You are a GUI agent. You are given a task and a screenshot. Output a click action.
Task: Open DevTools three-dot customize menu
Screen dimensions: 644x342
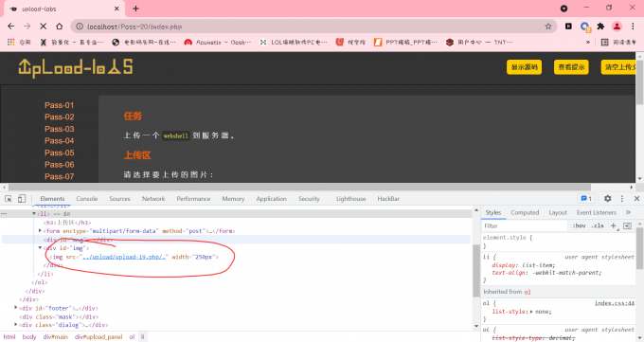point(622,199)
